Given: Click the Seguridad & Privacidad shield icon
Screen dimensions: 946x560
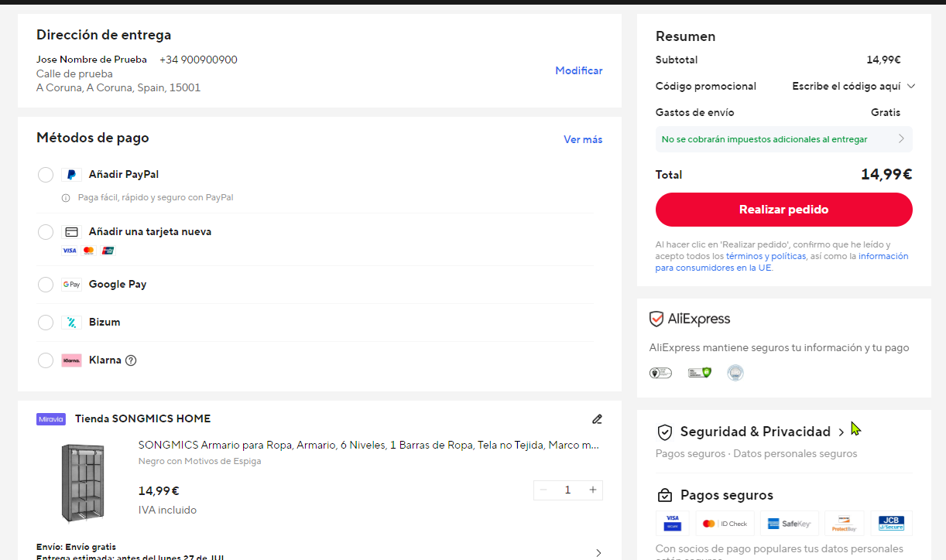Looking at the screenshot, I should coord(664,432).
